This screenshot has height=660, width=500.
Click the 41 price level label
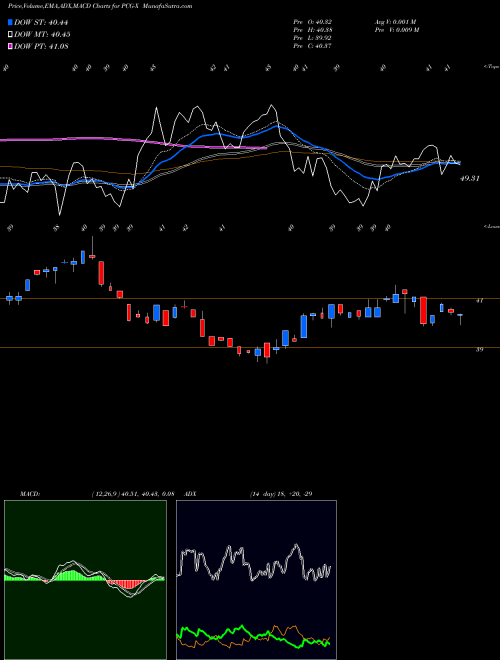pyautogui.click(x=479, y=301)
